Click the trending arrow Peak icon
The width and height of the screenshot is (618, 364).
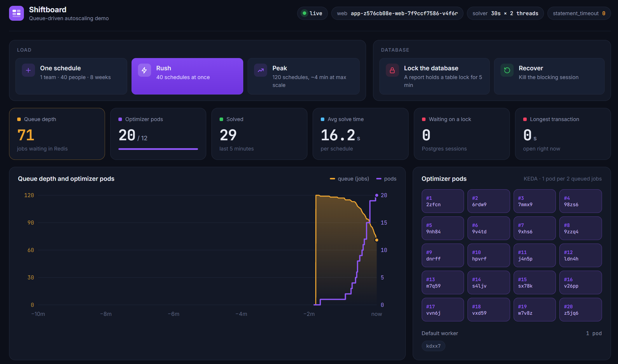[260, 70]
